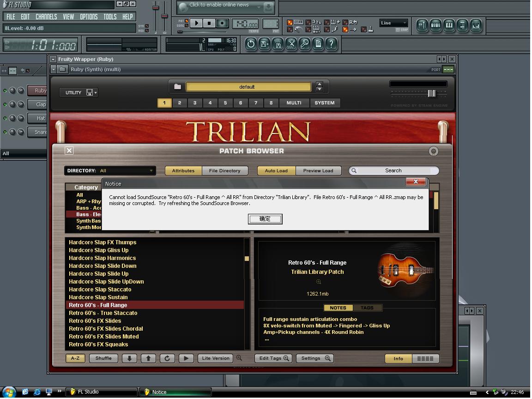Switch to the TAGS tab
Screen dimensions: 532x399
click(367, 308)
